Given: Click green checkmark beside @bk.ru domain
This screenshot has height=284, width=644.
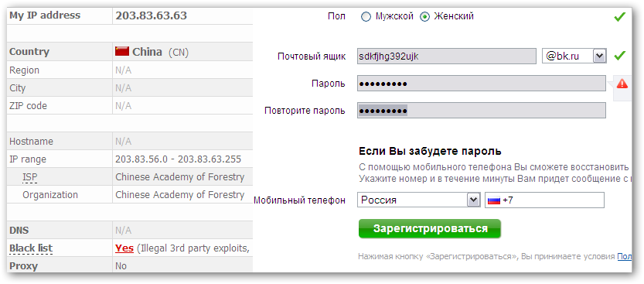Looking at the screenshot, I should pyautogui.click(x=620, y=56).
